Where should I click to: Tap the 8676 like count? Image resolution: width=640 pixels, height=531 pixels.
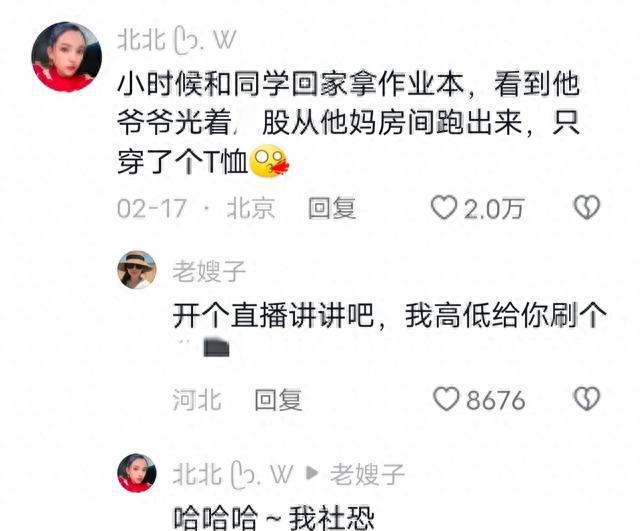(x=496, y=400)
